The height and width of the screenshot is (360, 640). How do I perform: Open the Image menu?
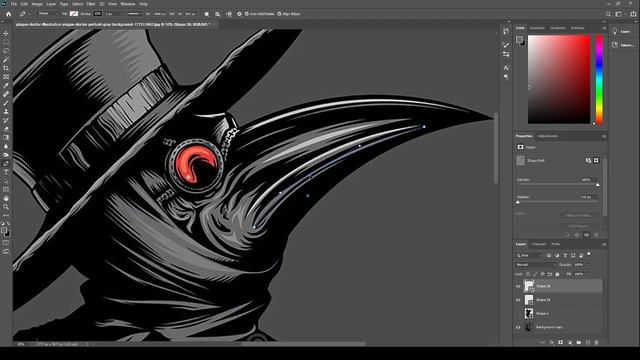[x=37, y=4]
